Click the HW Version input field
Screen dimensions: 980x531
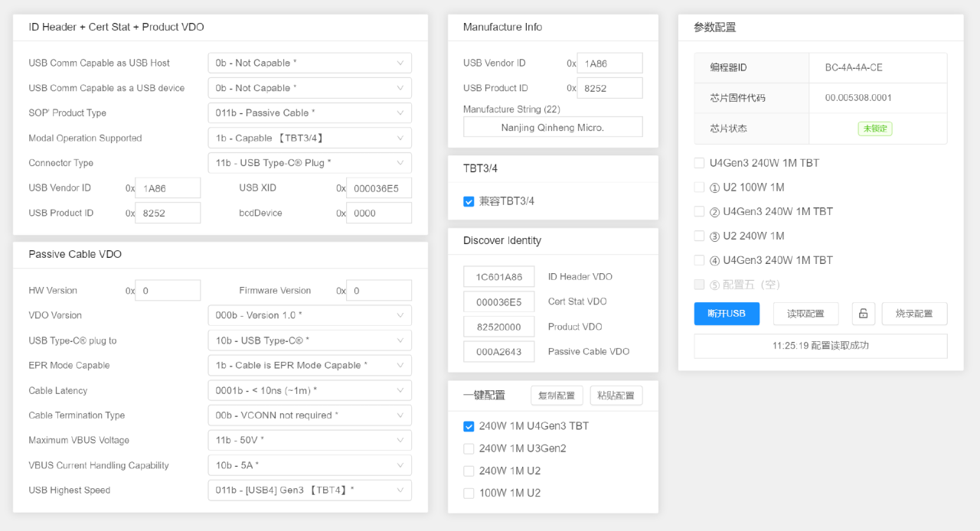(x=168, y=291)
